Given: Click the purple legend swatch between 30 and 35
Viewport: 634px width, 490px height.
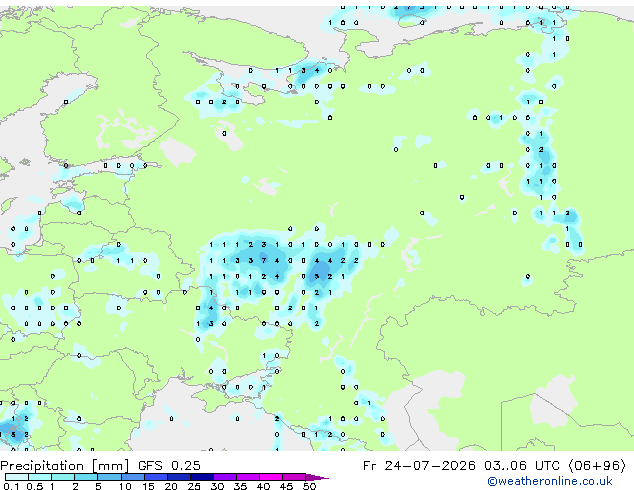Looking at the screenshot, I should coord(225,477).
